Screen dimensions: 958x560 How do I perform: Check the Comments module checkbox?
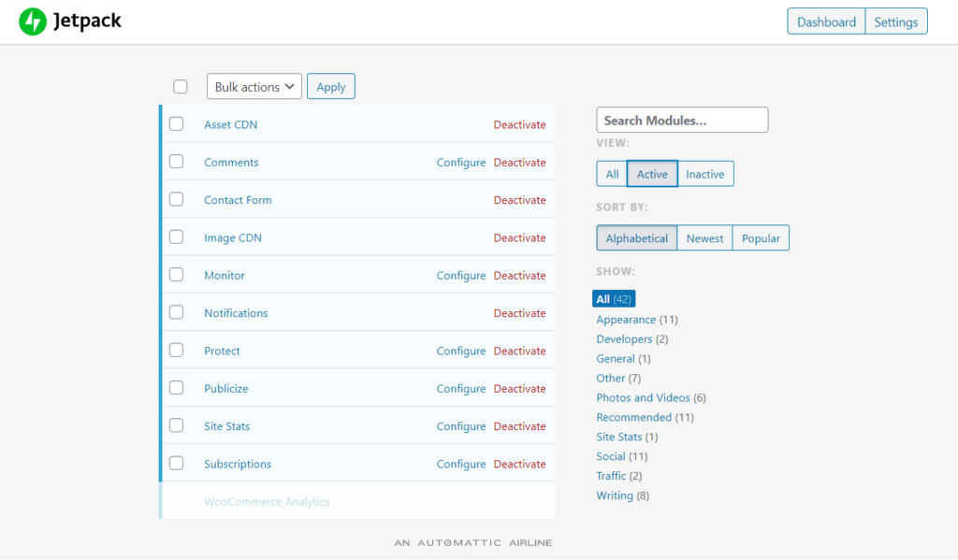tap(177, 162)
